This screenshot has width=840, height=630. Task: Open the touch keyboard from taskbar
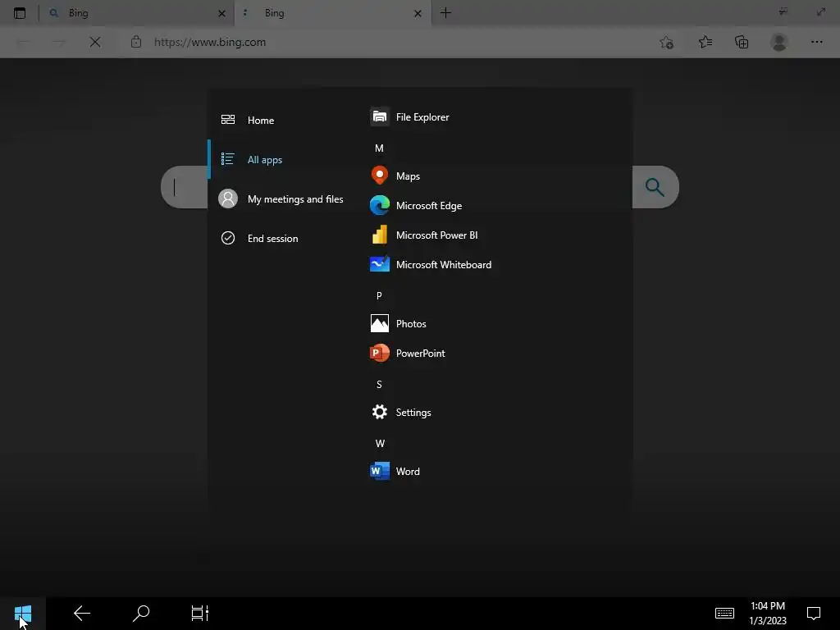click(724, 613)
